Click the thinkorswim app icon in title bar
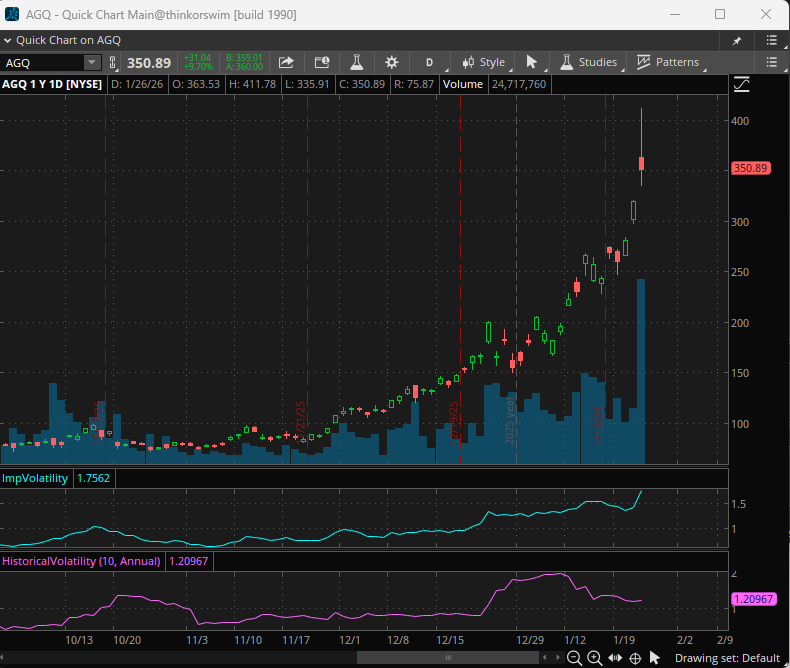Image resolution: width=790 pixels, height=668 pixels. click(12, 14)
